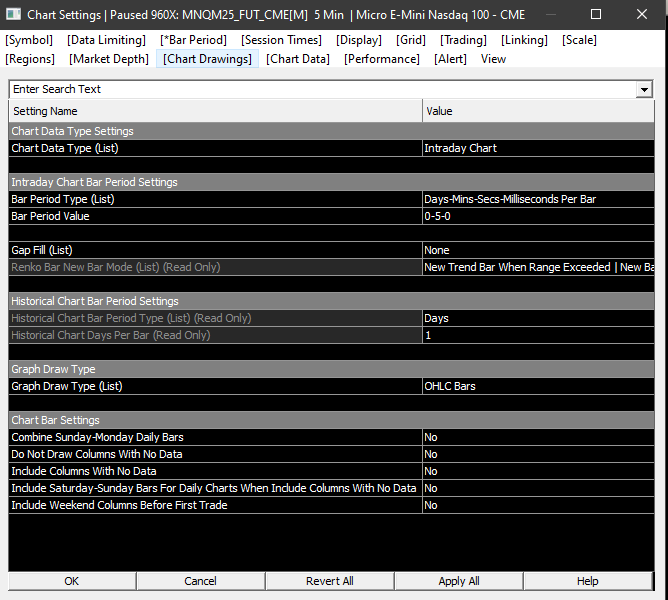Click the Value column header
Viewport: 668px width, 600px height.
point(538,111)
